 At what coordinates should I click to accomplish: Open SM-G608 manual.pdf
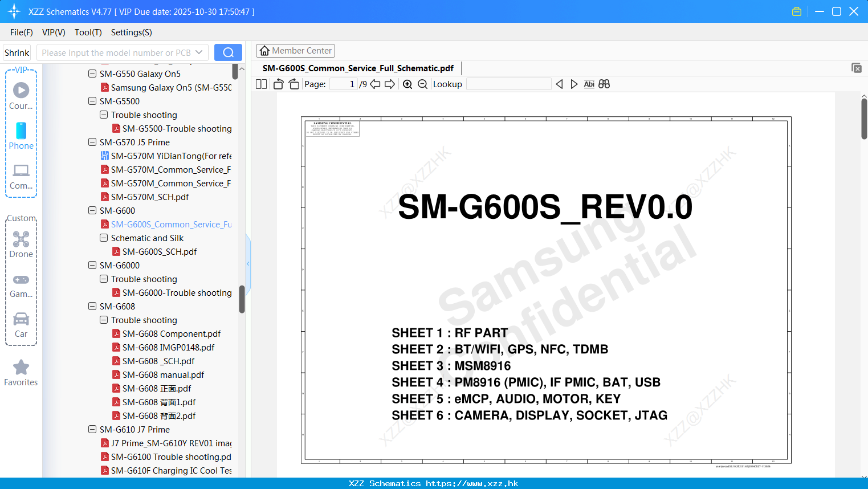click(x=163, y=374)
